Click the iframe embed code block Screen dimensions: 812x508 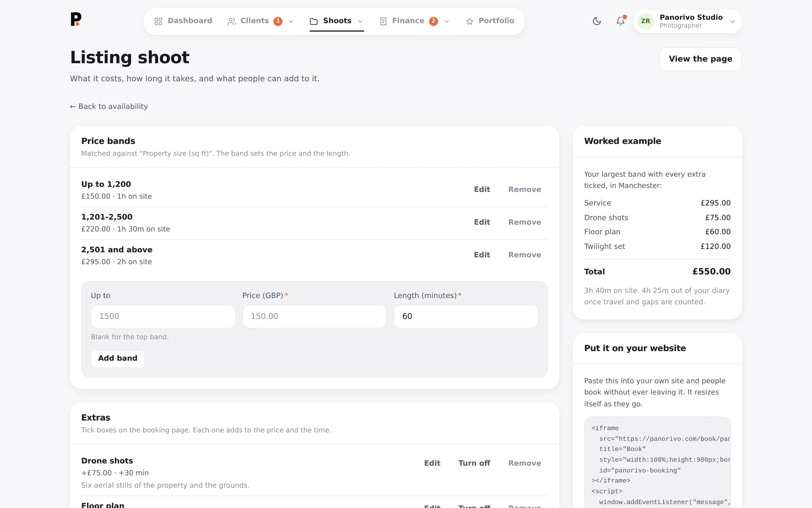(657, 463)
